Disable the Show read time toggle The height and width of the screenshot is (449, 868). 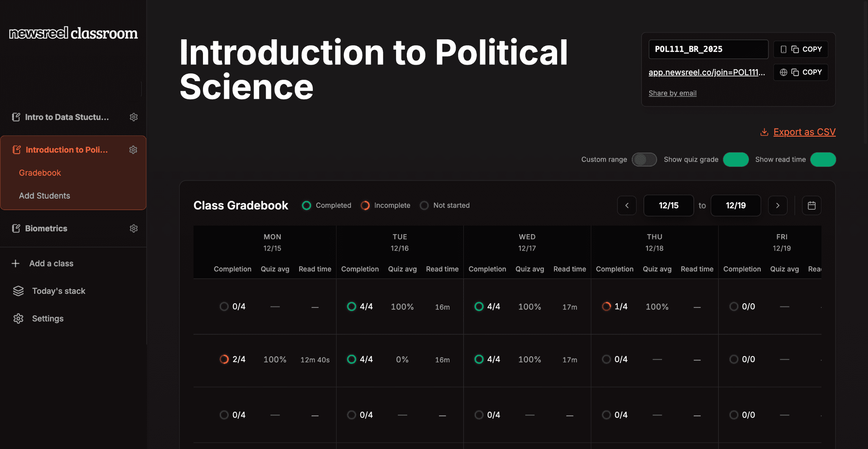[x=823, y=159]
